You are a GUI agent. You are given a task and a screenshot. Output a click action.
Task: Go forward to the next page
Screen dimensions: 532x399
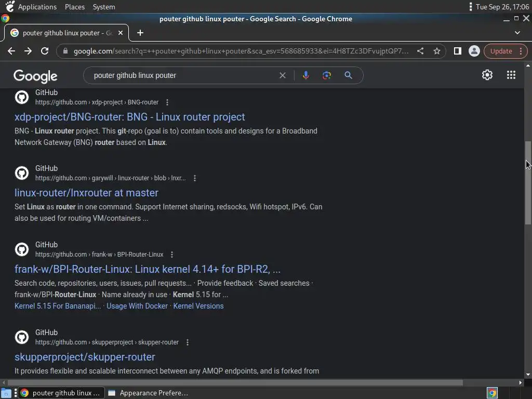tap(28, 51)
